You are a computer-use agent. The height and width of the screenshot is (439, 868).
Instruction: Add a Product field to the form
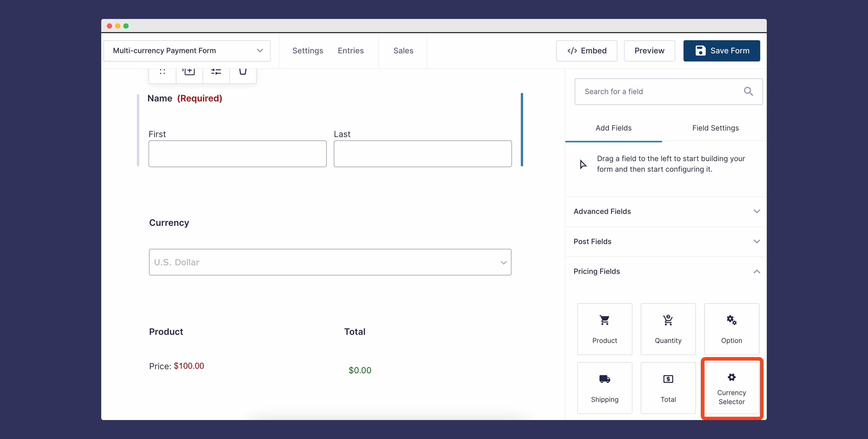point(604,329)
